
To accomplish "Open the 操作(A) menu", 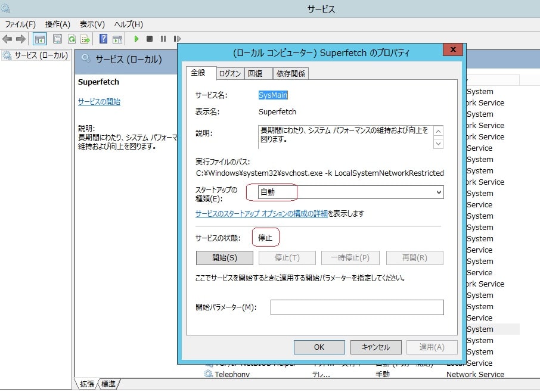I will [57, 24].
